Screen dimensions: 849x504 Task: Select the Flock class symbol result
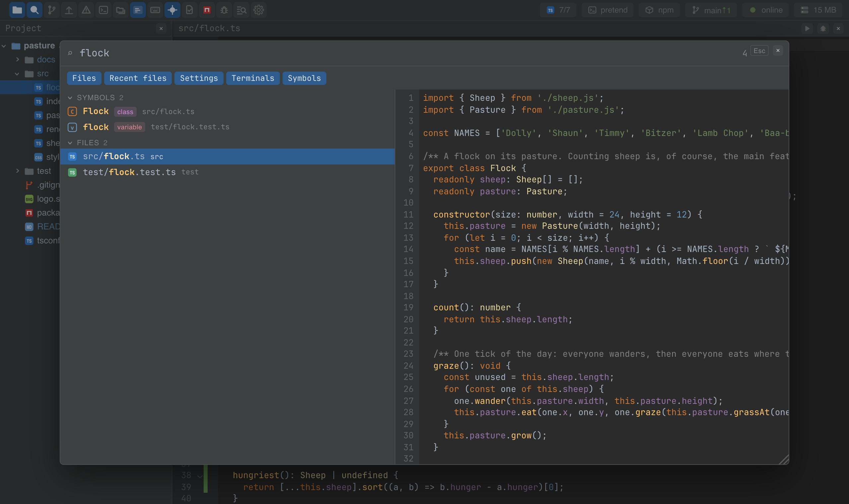(x=228, y=111)
